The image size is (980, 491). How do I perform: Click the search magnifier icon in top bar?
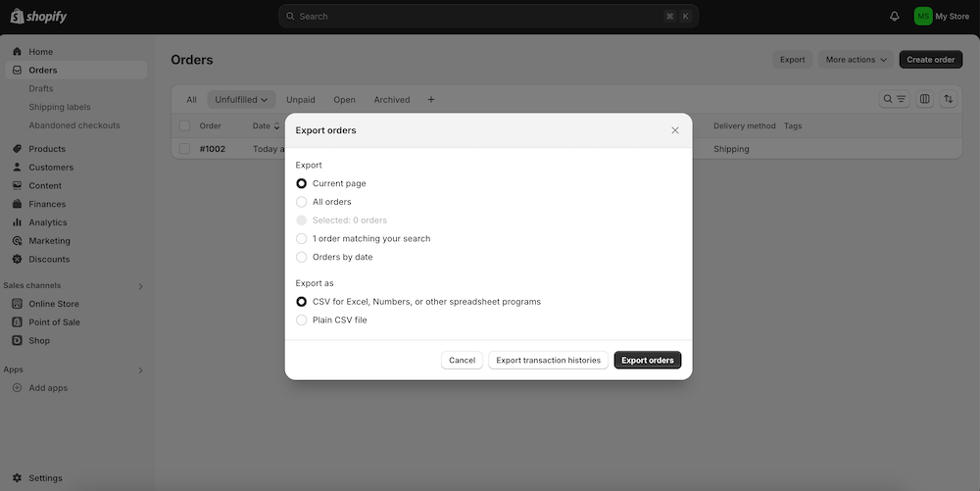[x=290, y=17]
